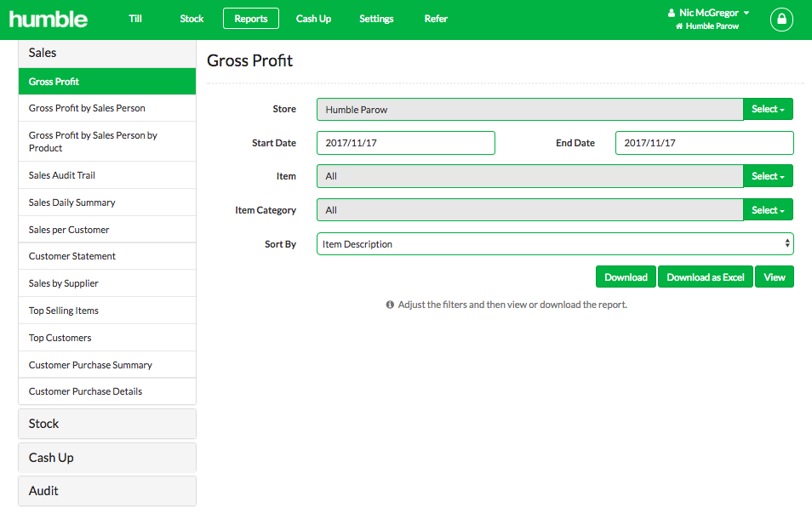Open Cash Up in the top navigation
Image resolution: width=812 pixels, height=519 pixels.
(x=313, y=19)
